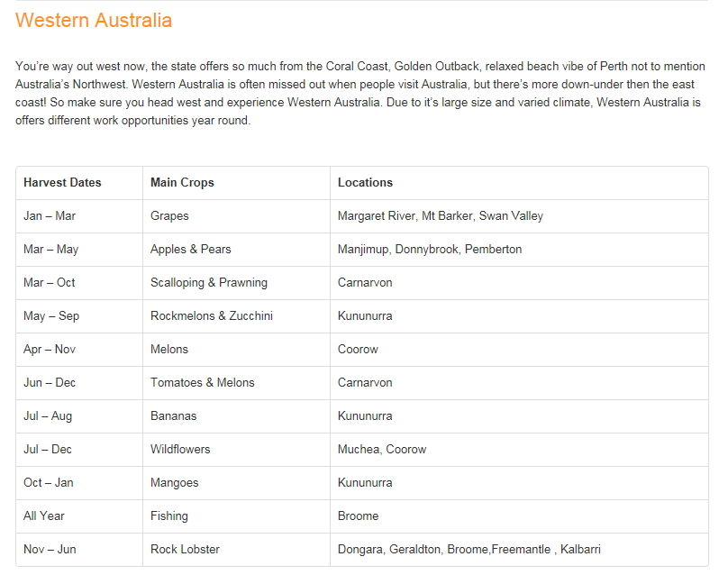Select the Scalloping & Prawning cell
This screenshot has width=728, height=584.
(208, 282)
